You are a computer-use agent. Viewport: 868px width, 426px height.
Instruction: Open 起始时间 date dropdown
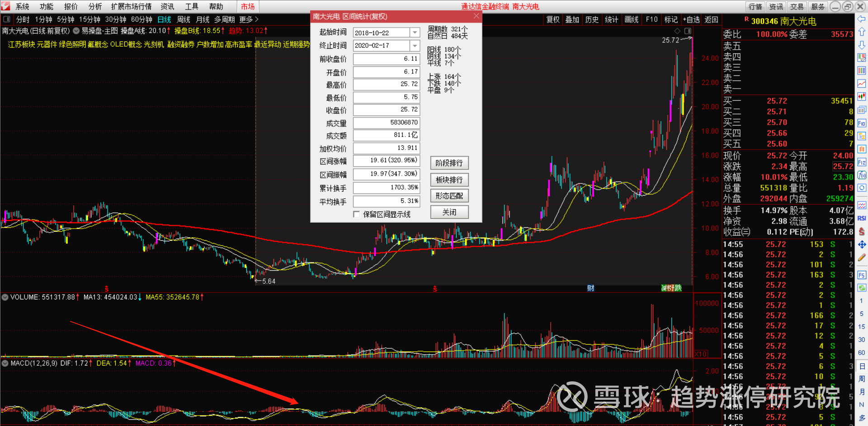pos(415,33)
